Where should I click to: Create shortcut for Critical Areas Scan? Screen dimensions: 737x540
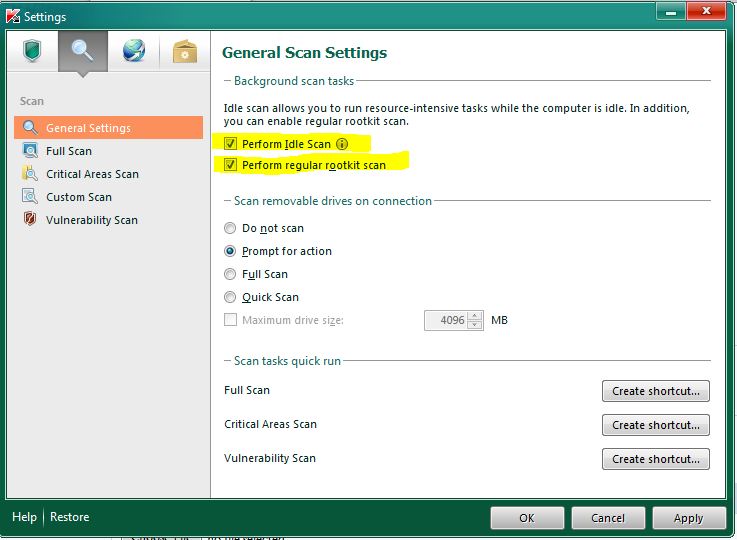(656, 425)
